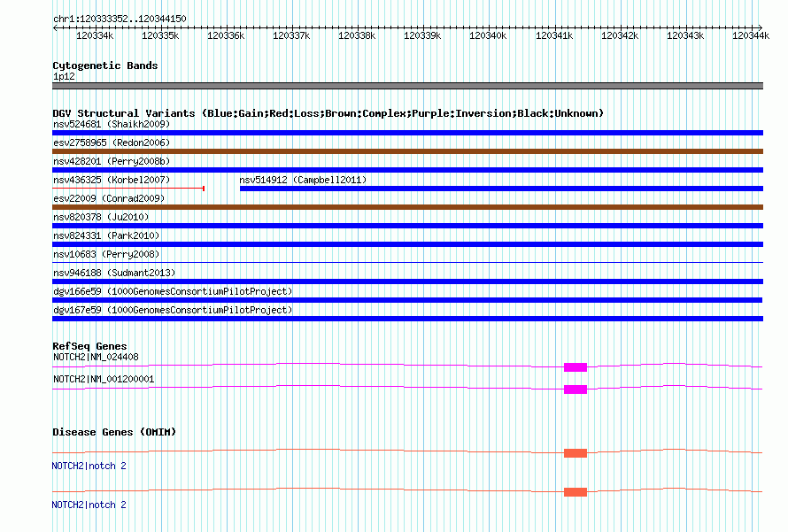Viewport: 788px width, 532px height.
Task: Open the second NOTCH2|notch 2 link
Action: tap(89, 505)
